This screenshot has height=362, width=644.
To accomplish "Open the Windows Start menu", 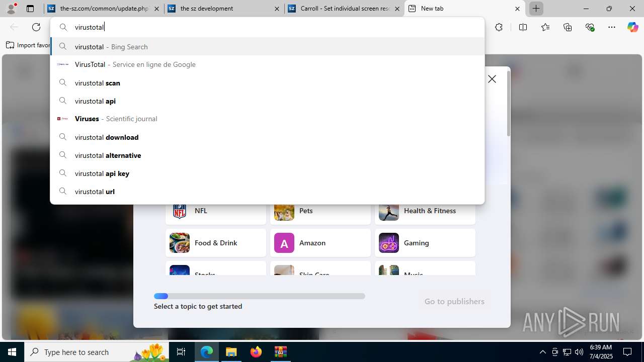I will [x=12, y=352].
